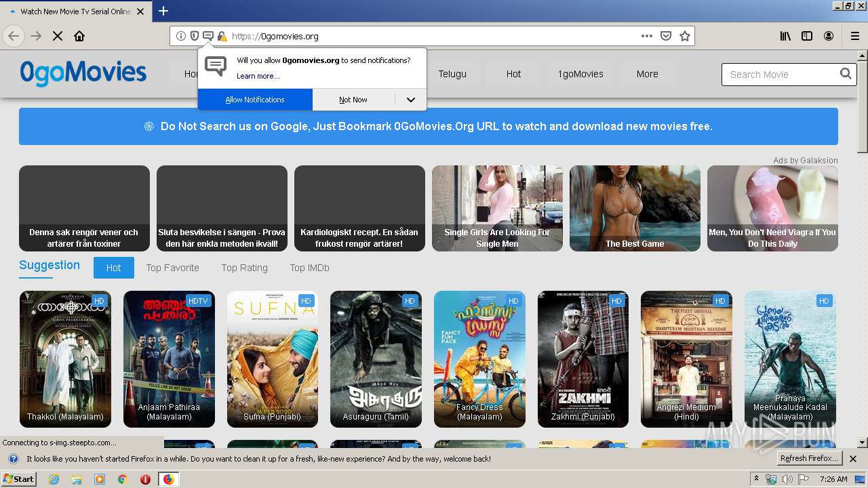Close the Watch New Movie tab

(x=140, y=12)
